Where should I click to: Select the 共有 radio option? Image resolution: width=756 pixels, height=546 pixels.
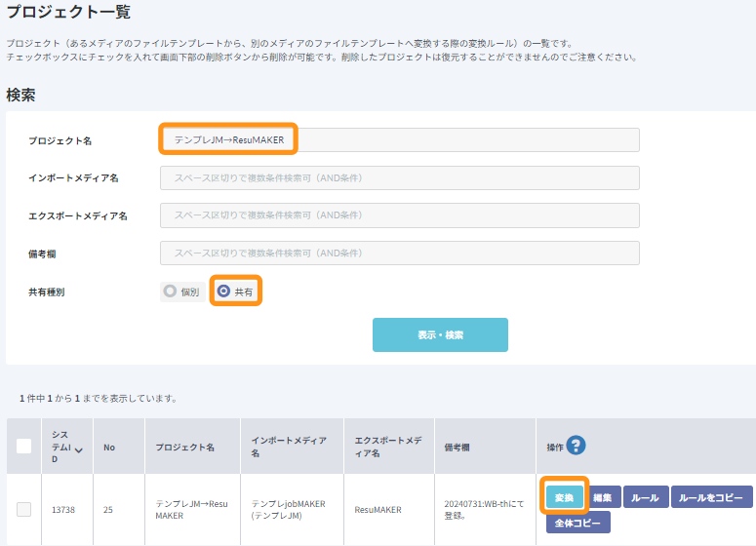[235, 292]
